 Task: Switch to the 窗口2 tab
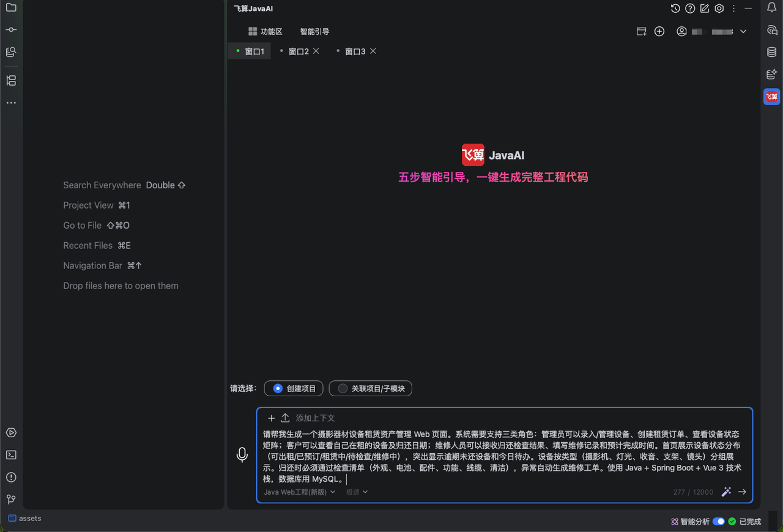pos(299,51)
